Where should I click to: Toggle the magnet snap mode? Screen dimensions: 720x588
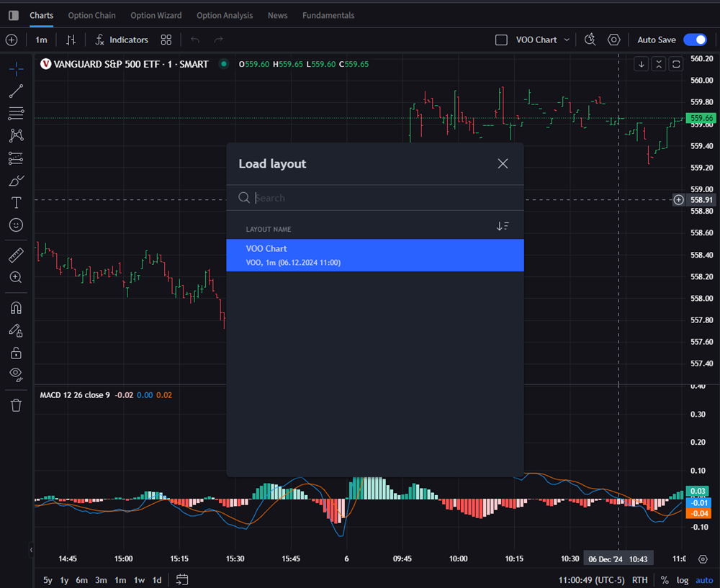point(16,307)
